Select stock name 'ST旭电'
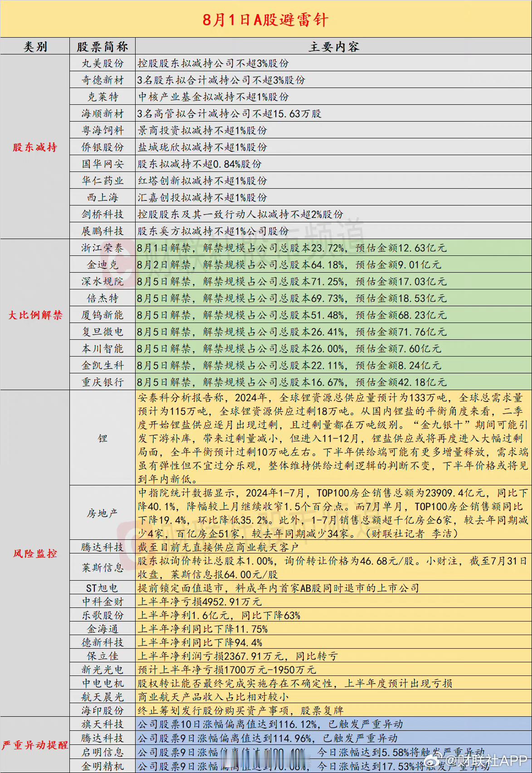 [102, 588]
